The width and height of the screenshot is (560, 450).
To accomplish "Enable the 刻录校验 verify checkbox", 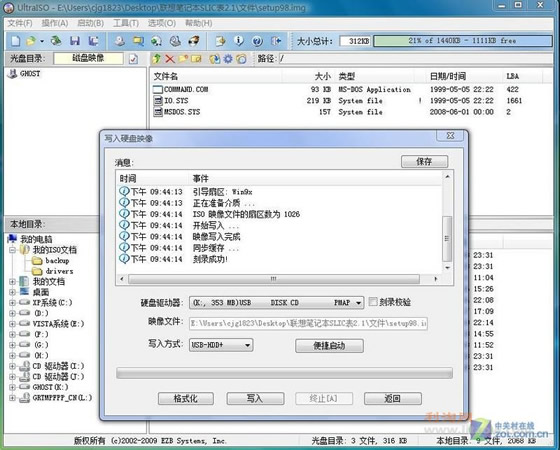I will pos(373,302).
